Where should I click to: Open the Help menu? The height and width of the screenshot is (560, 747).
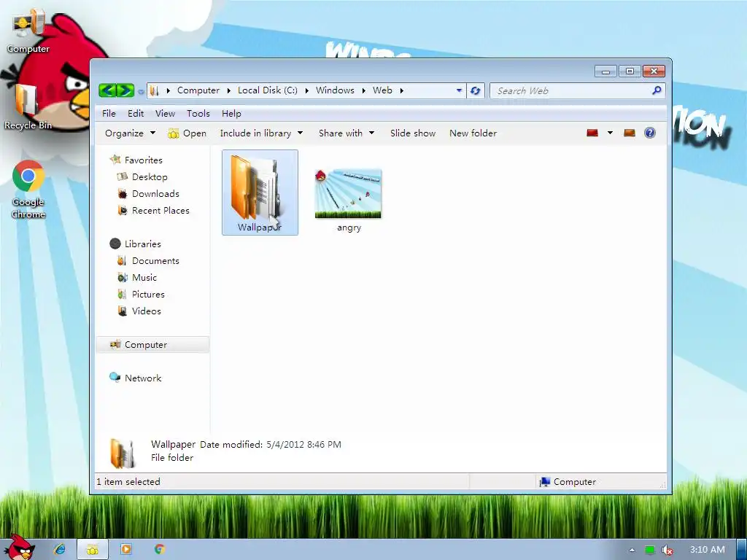pos(231,113)
